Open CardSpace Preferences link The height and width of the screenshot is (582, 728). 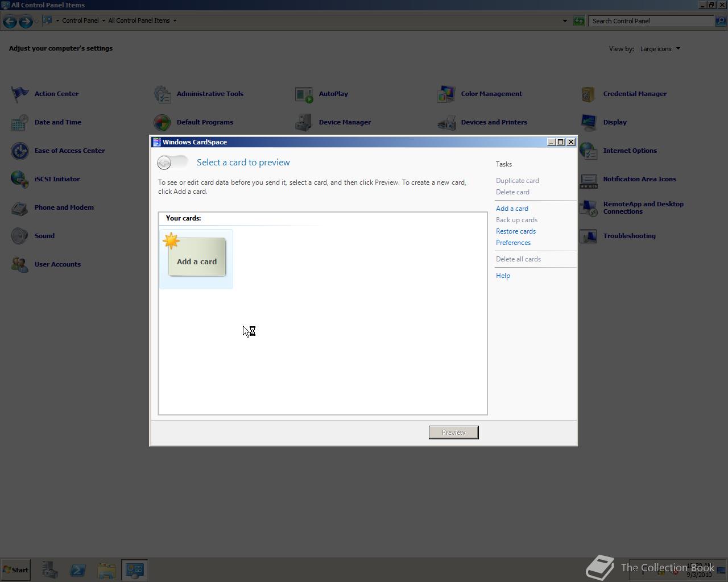[513, 243]
